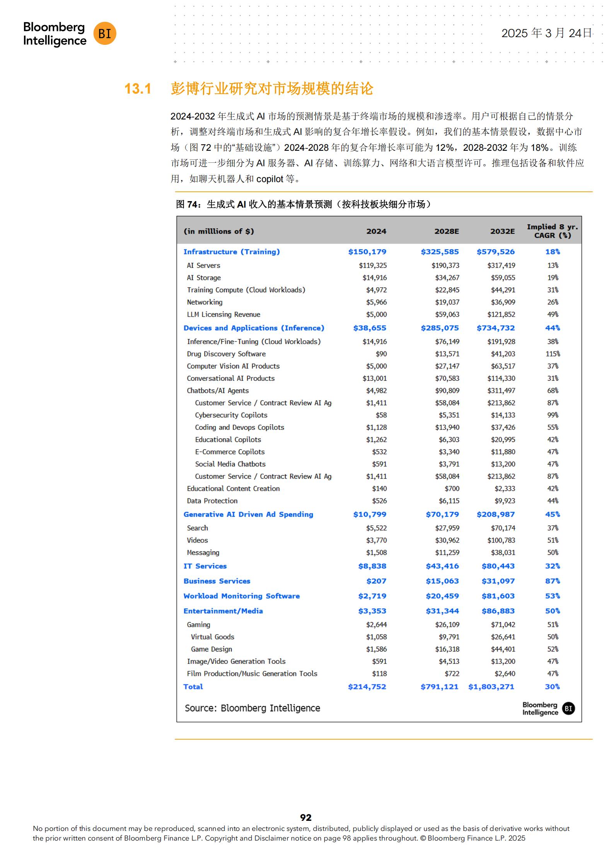Click the "Gaming" row label

(199, 625)
